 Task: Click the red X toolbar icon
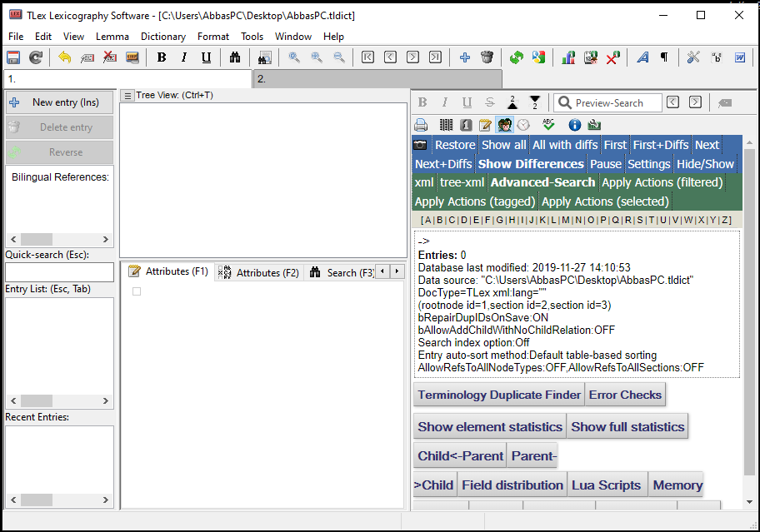click(613, 57)
